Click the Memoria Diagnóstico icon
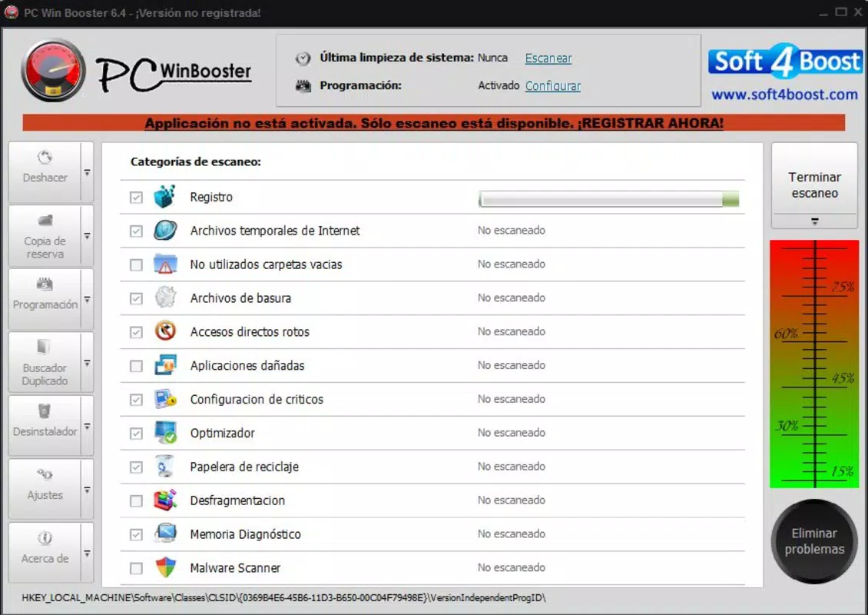The height and width of the screenshot is (615, 868). (165, 534)
